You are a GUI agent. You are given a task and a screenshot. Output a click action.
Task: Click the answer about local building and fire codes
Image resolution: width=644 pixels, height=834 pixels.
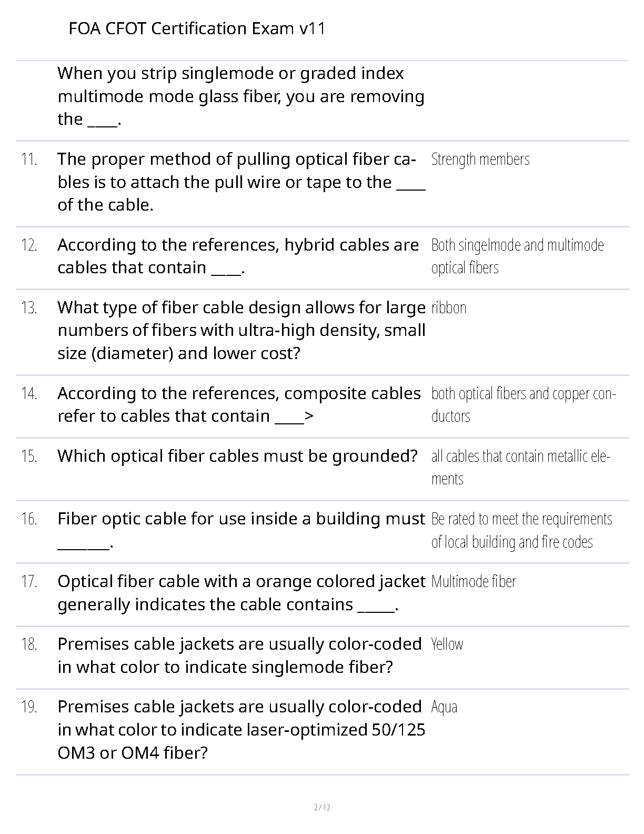(521, 530)
